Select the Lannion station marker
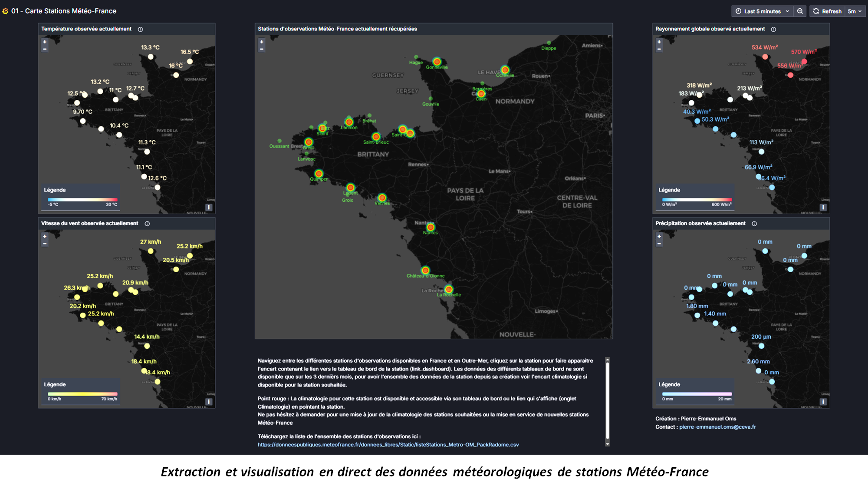Image resolution: width=868 pixels, height=489 pixels. (349, 122)
